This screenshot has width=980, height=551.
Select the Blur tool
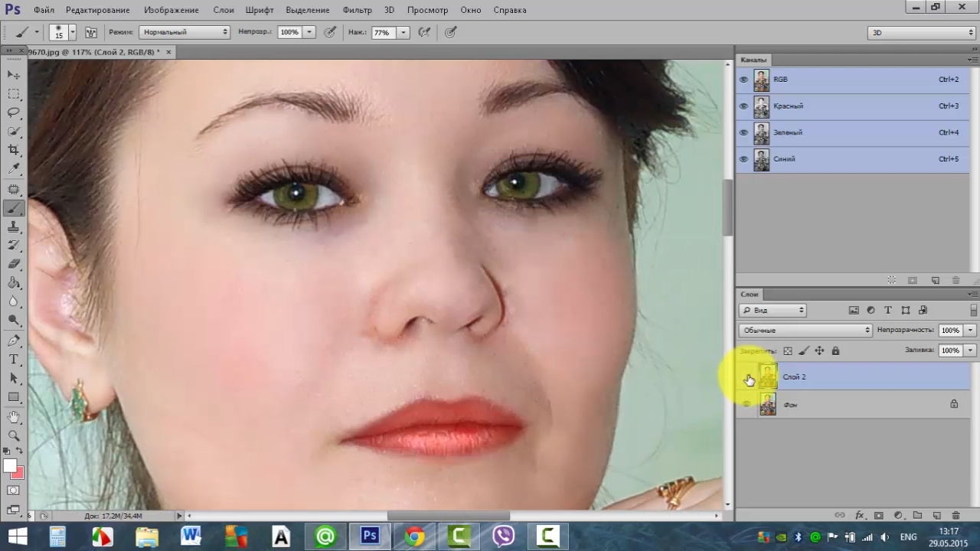pyautogui.click(x=14, y=302)
